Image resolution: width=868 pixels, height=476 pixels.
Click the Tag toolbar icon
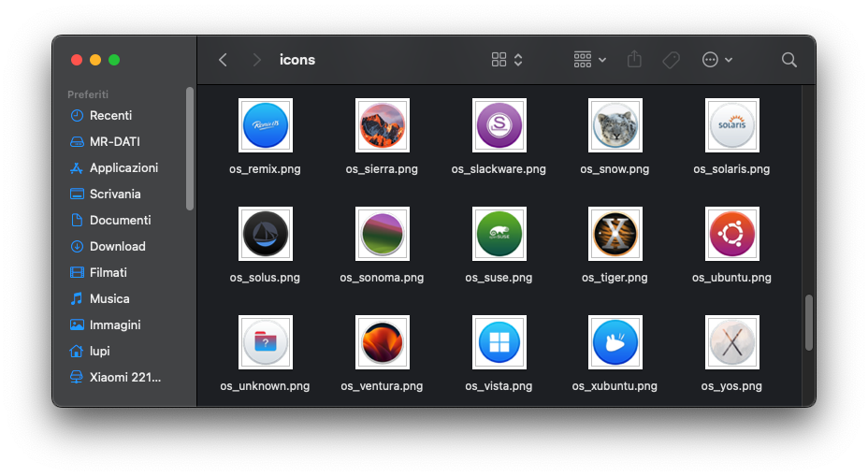(672, 60)
